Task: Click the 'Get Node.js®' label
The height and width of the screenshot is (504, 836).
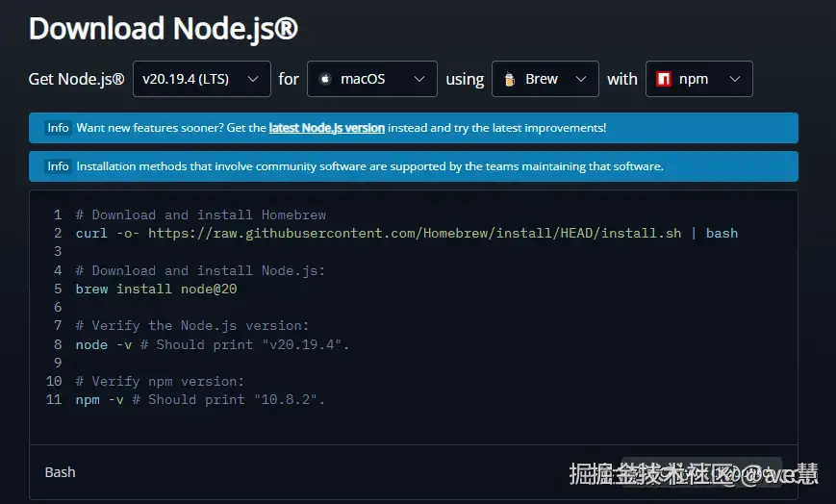Action: [76, 79]
